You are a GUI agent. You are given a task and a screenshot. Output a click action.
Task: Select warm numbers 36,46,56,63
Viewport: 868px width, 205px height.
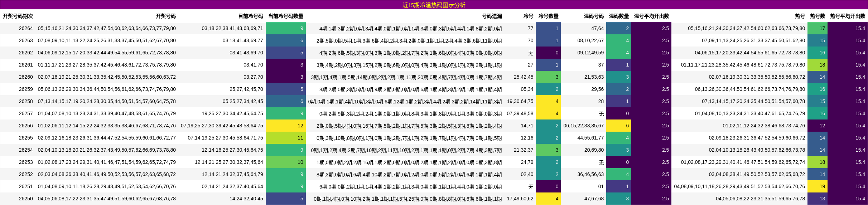click(x=590, y=174)
